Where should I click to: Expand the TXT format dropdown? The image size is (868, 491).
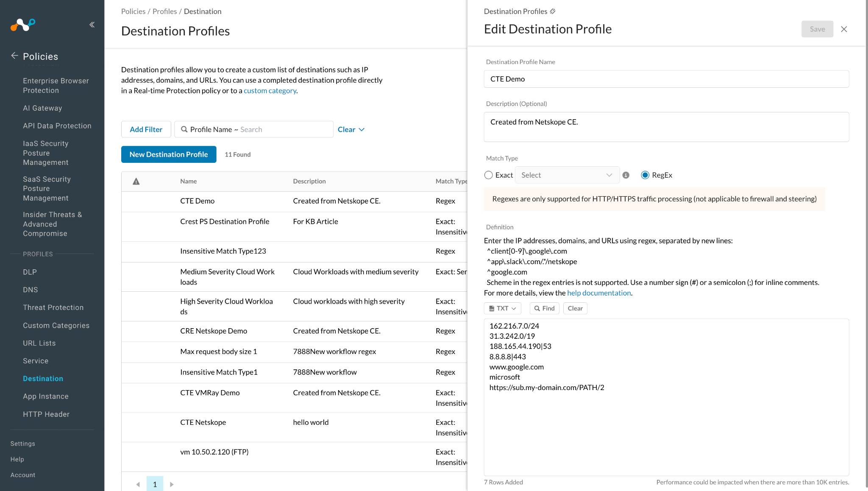point(502,308)
